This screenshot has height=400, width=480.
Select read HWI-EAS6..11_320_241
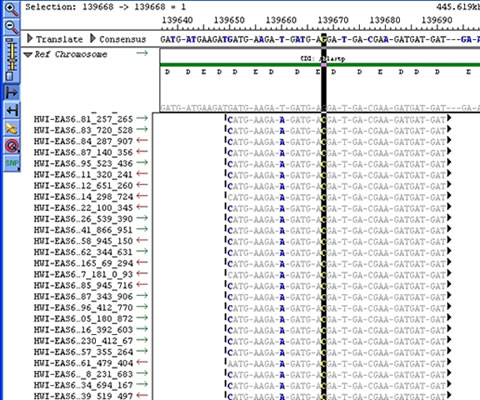(x=83, y=174)
